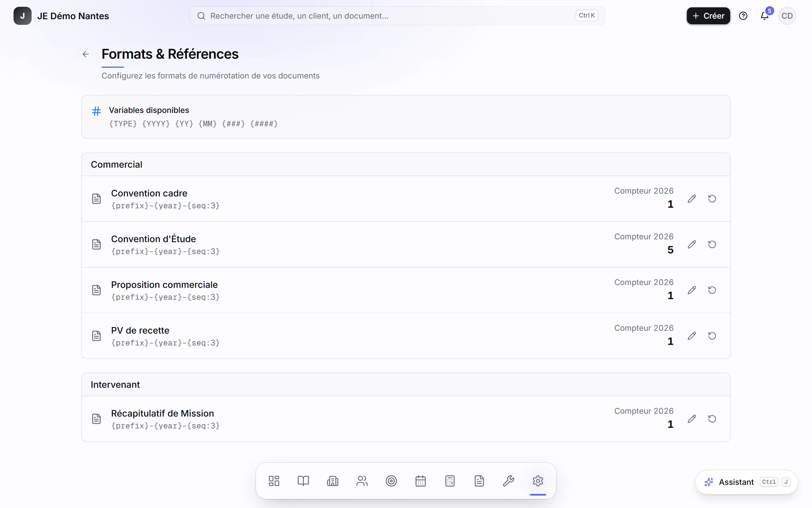
Task: Open the target icon in bottom dock
Action: tap(391, 481)
